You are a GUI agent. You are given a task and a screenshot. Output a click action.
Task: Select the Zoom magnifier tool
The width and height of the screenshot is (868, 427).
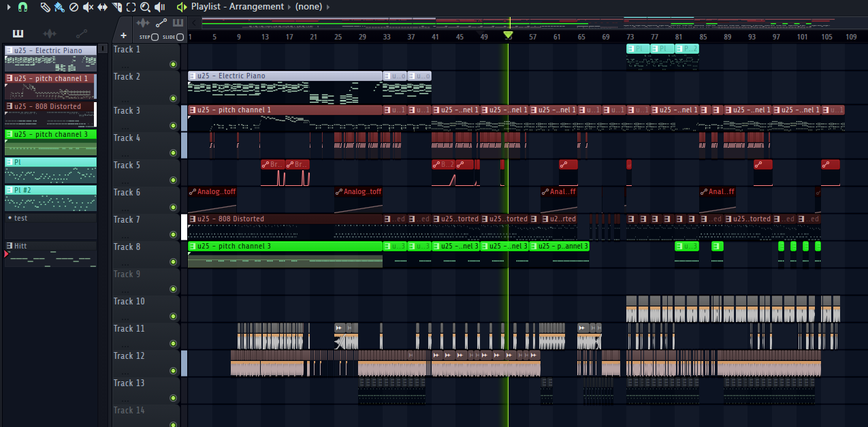click(145, 7)
